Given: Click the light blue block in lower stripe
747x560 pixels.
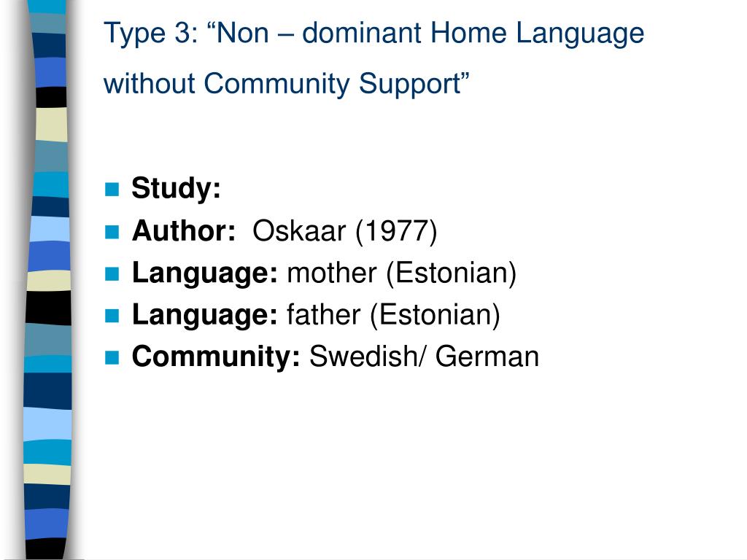Looking at the screenshot, I should pos(47,424).
